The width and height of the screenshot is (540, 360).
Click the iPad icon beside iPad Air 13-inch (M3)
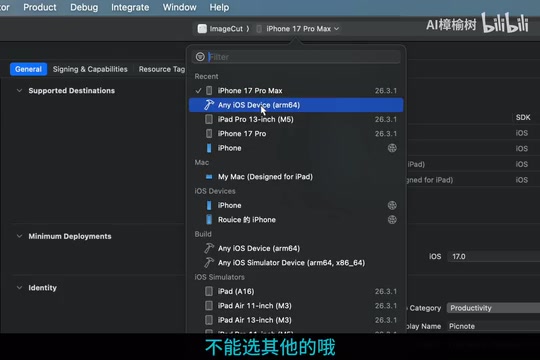click(209, 320)
